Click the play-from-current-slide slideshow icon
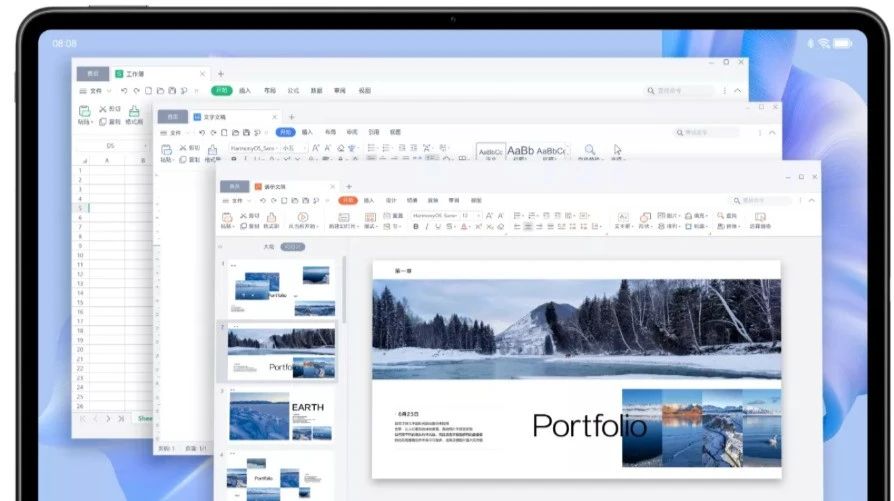The height and width of the screenshot is (501, 894). [302, 217]
